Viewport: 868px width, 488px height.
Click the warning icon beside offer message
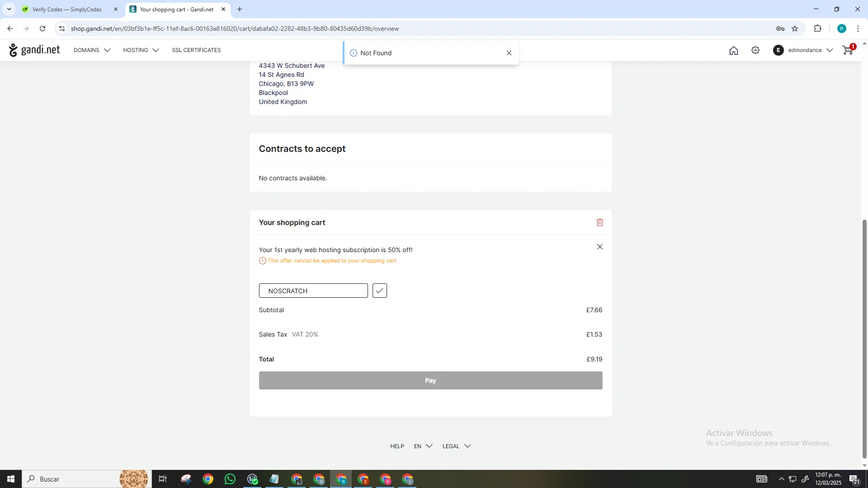[262, 261]
